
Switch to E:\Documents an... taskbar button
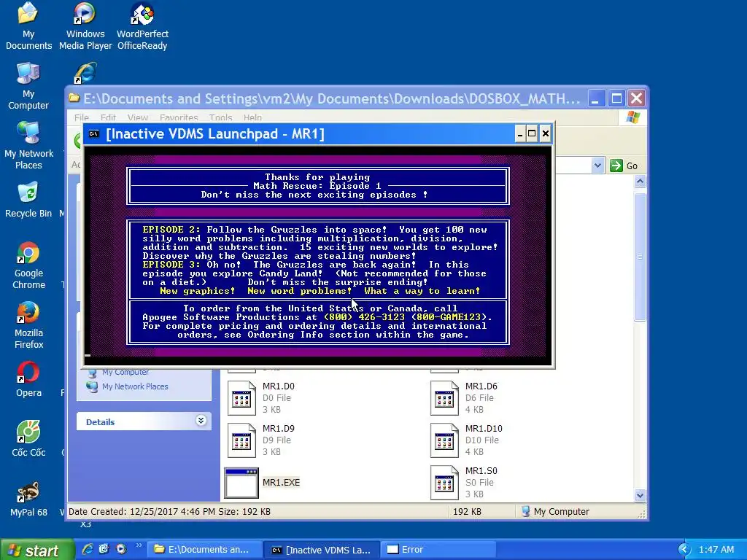click(x=204, y=550)
